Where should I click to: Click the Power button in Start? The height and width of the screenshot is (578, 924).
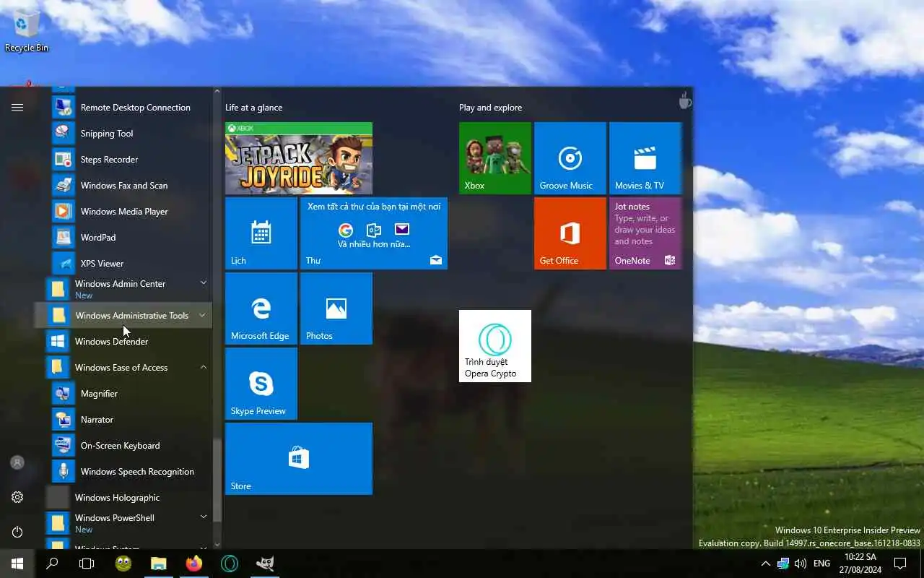click(x=17, y=532)
